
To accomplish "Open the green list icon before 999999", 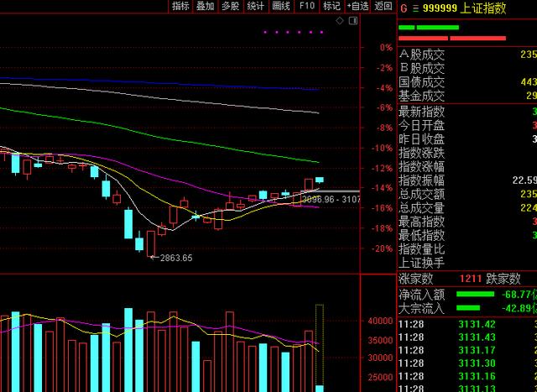I will point(415,8).
